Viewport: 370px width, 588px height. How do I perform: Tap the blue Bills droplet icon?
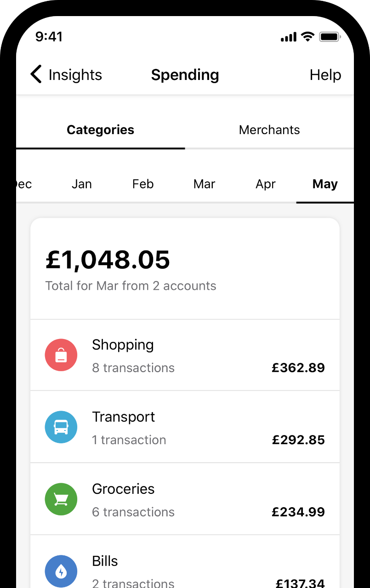[61, 571]
